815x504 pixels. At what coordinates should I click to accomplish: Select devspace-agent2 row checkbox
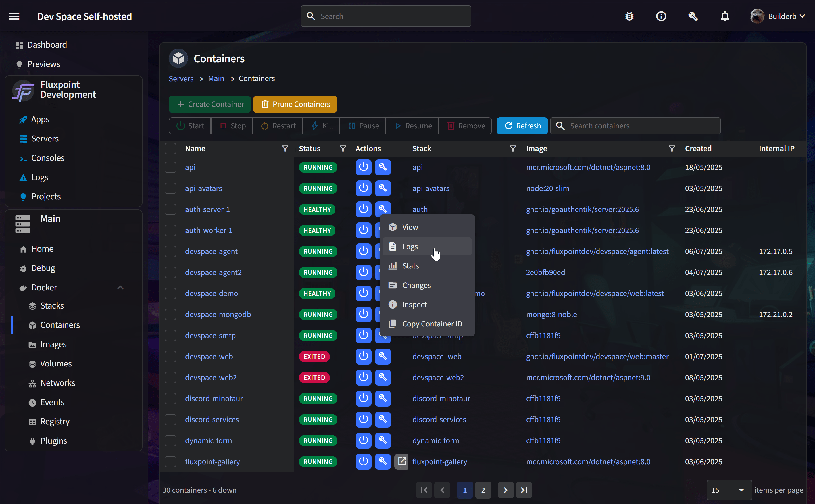(x=170, y=272)
